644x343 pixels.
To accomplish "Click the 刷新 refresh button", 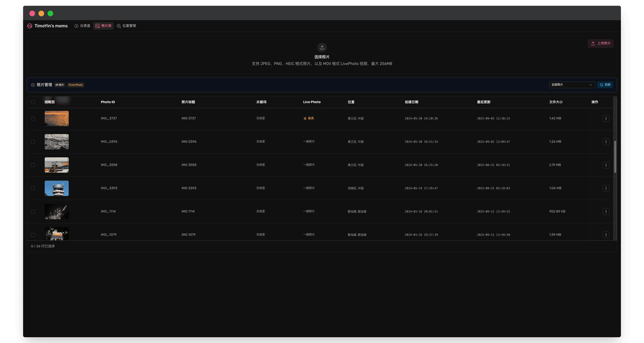I will (605, 85).
